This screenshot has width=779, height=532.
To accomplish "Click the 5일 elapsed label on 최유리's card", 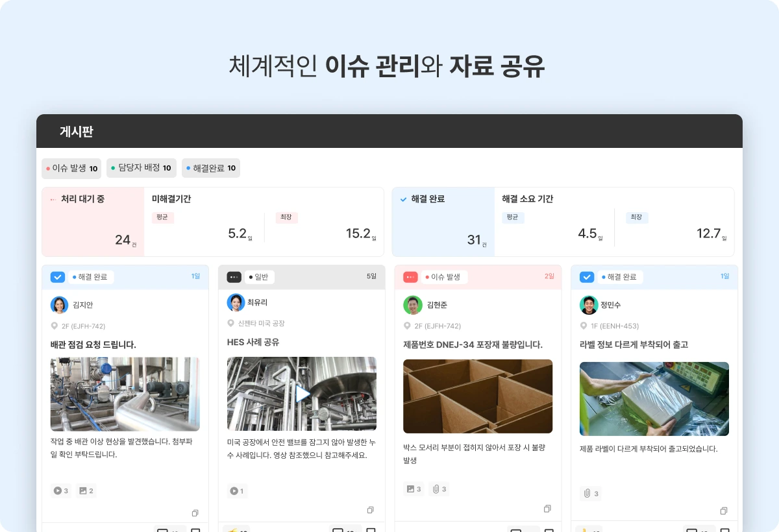I will coord(371,276).
